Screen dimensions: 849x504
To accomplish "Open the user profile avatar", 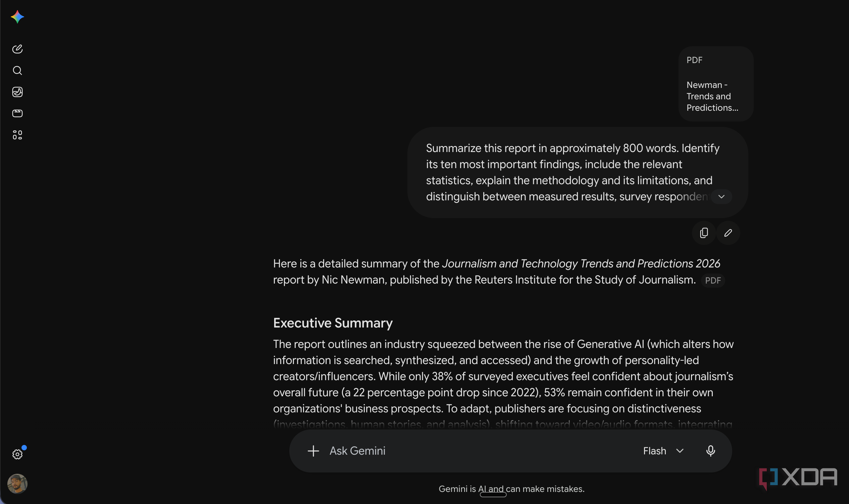I will pyautogui.click(x=17, y=483).
